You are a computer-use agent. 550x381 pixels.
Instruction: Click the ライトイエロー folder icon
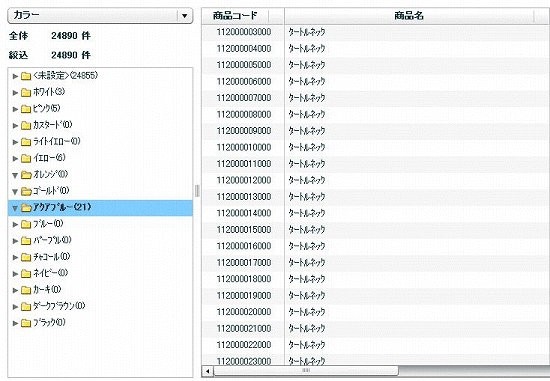point(26,142)
